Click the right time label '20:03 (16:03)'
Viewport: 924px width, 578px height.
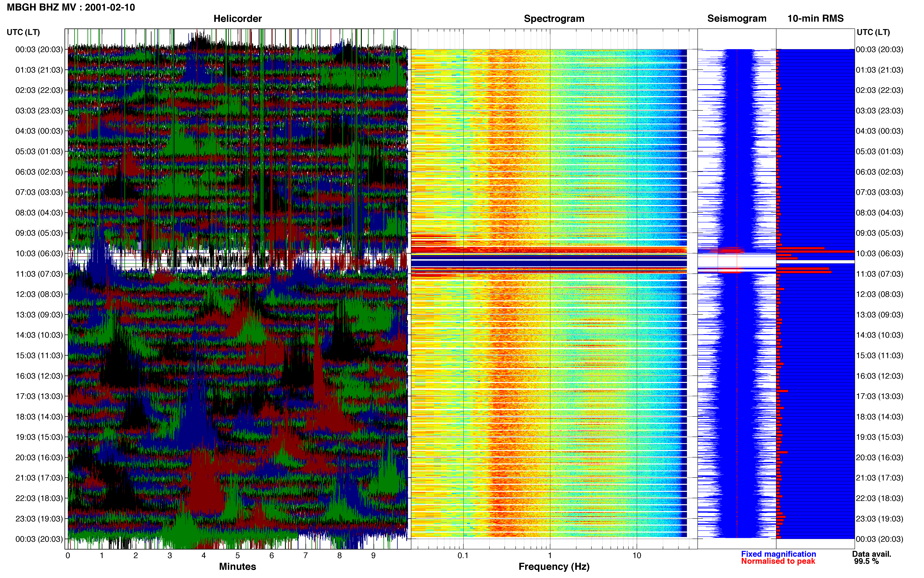tap(880, 458)
